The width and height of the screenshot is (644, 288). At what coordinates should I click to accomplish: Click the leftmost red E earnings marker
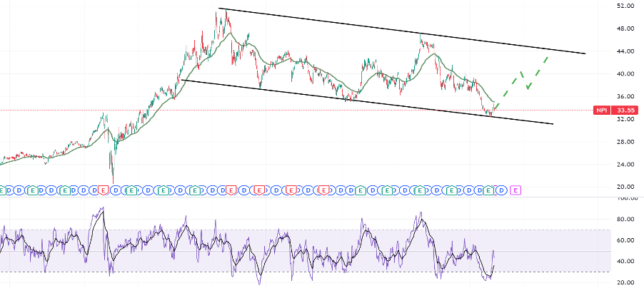coord(104,190)
